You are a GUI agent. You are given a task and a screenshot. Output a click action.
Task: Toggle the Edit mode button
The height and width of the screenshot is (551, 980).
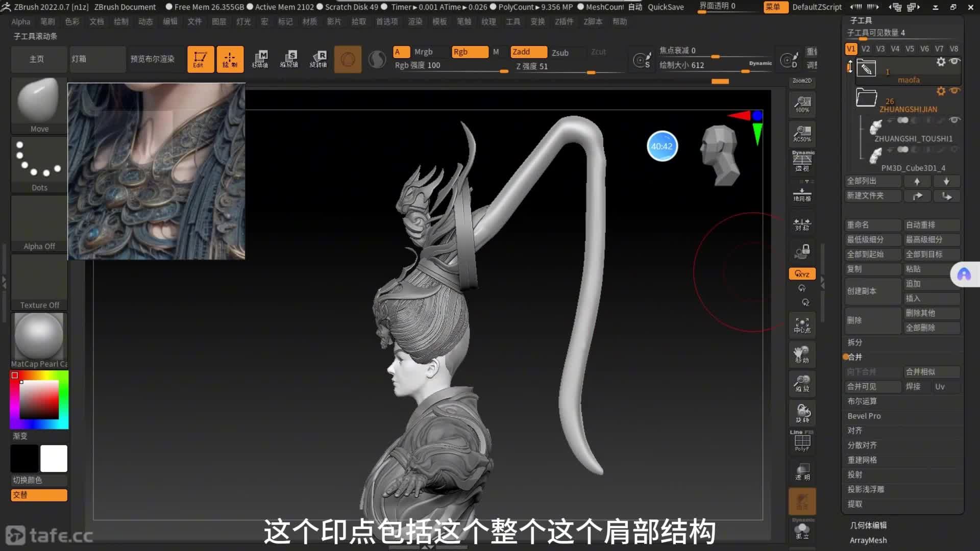200,59
